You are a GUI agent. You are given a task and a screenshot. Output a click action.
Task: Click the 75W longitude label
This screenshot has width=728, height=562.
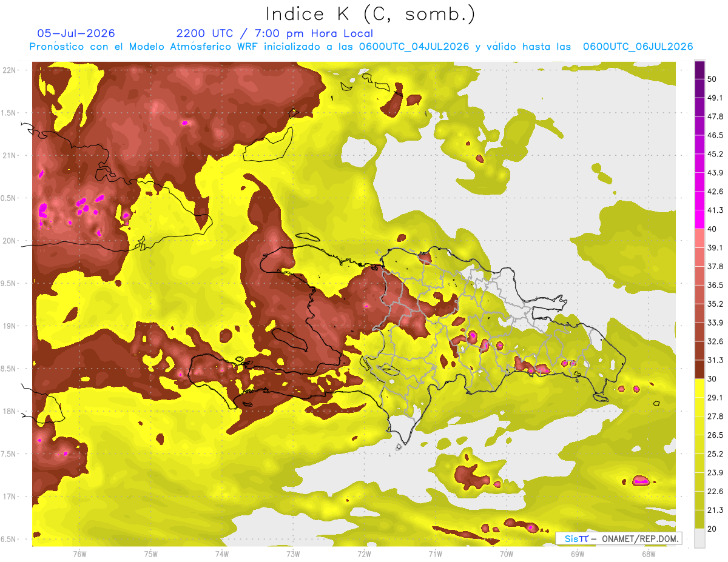tap(151, 554)
